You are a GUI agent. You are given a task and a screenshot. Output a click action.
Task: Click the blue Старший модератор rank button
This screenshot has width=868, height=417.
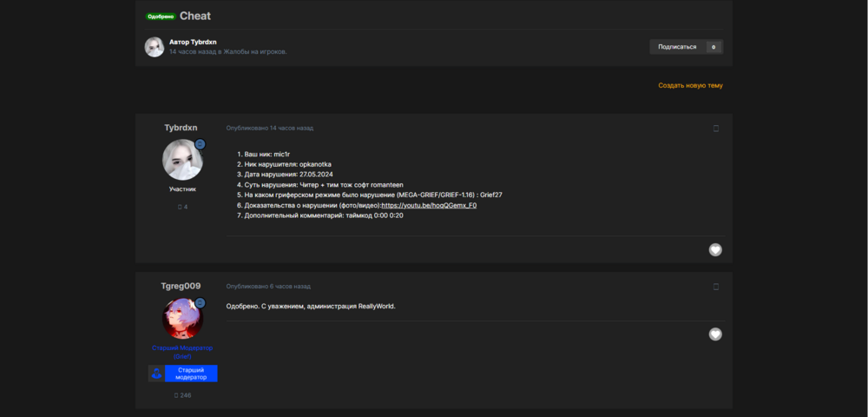pyautogui.click(x=191, y=374)
